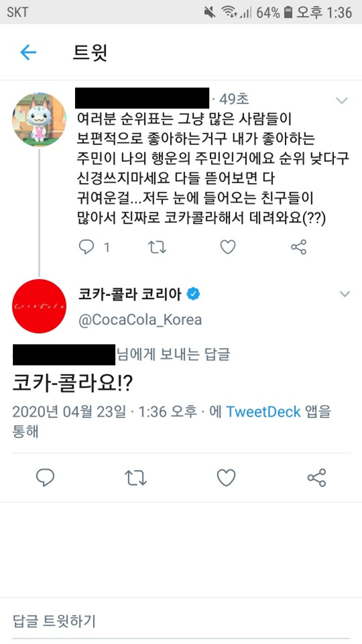Tap the back arrow in the header

tap(28, 52)
